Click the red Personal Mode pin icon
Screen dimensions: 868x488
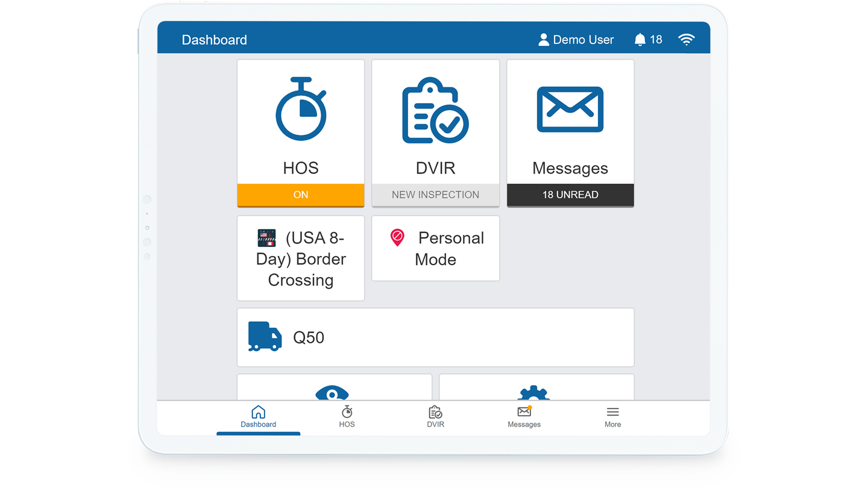click(397, 237)
